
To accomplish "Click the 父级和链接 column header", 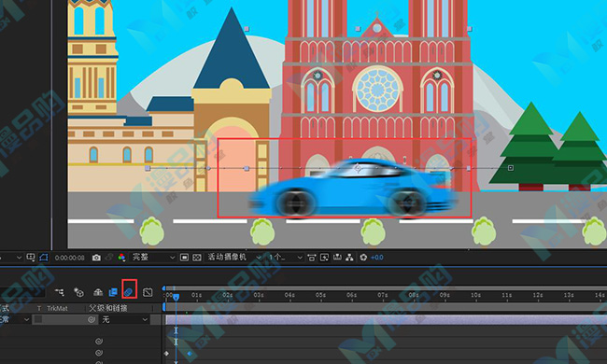I will point(108,308).
